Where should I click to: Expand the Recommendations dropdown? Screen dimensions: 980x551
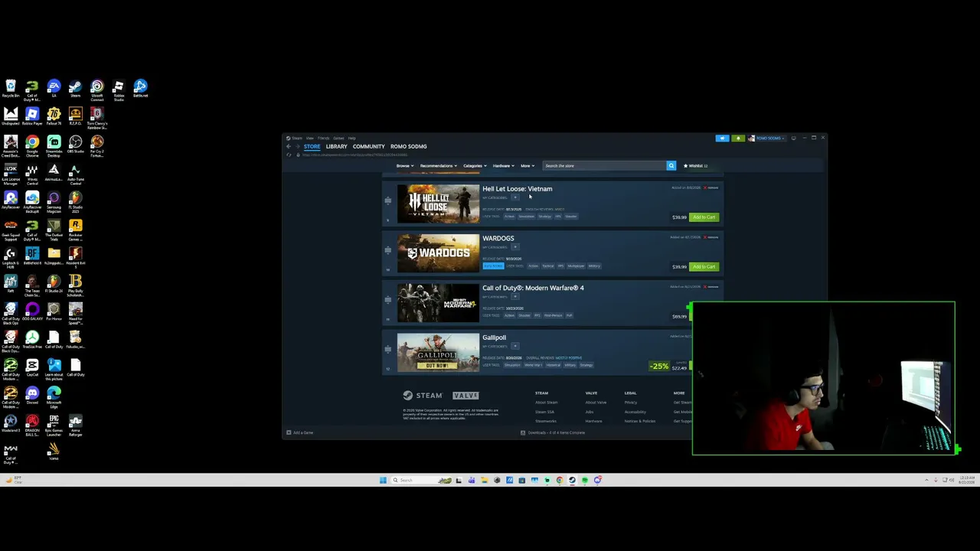(438, 166)
